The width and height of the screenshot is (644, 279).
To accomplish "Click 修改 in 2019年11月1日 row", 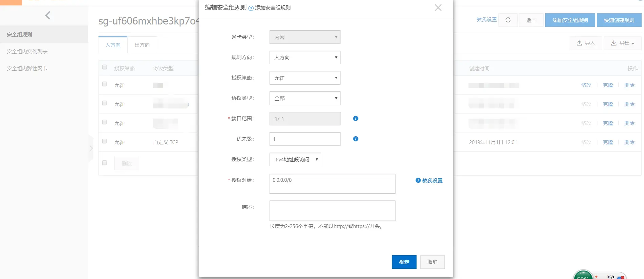I will pyautogui.click(x=586, y=142).
